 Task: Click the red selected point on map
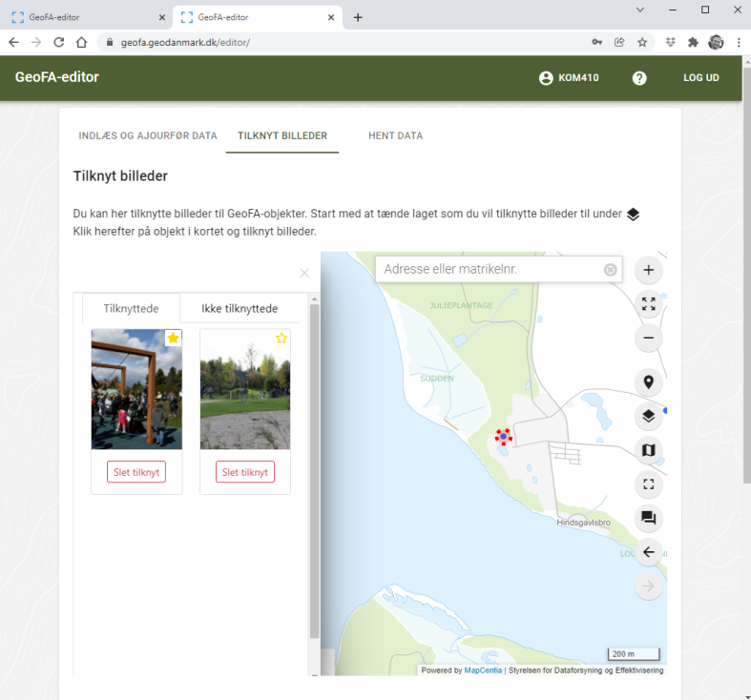pos(503,436)
